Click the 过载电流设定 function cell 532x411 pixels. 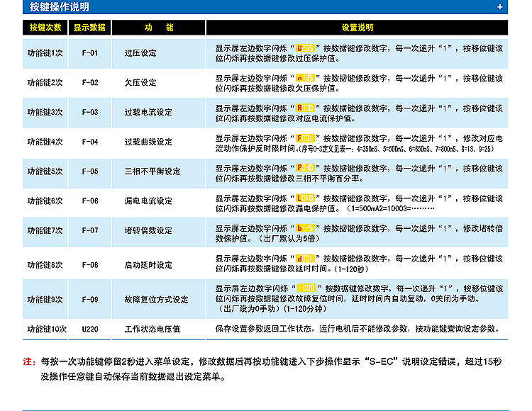pyautogui.click(x=158, y=112)
